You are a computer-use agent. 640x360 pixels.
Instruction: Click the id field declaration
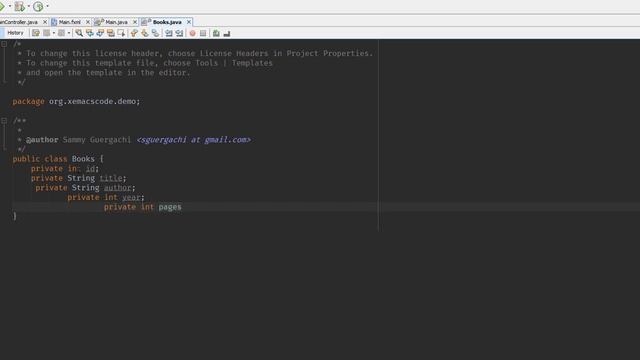65,169
